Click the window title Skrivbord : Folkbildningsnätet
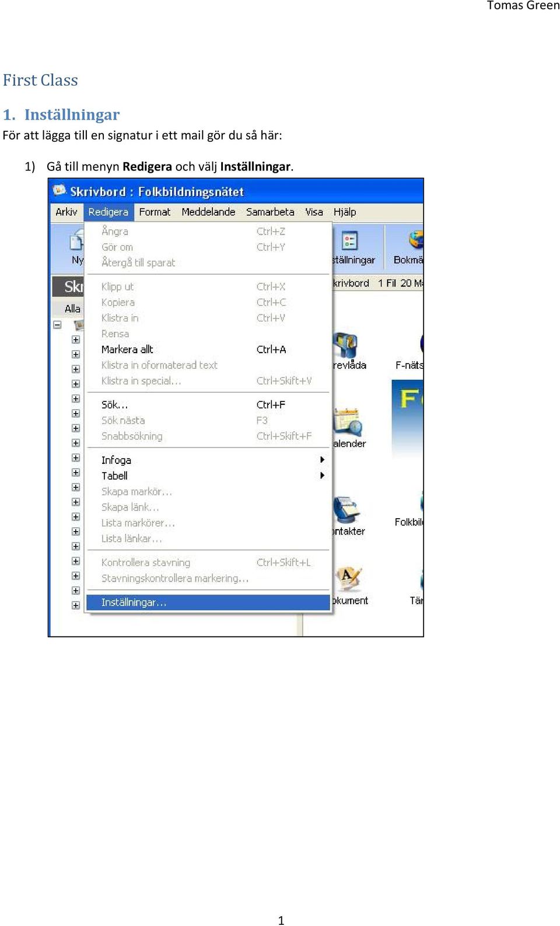 pyautogui.click(x=157, y=191)
